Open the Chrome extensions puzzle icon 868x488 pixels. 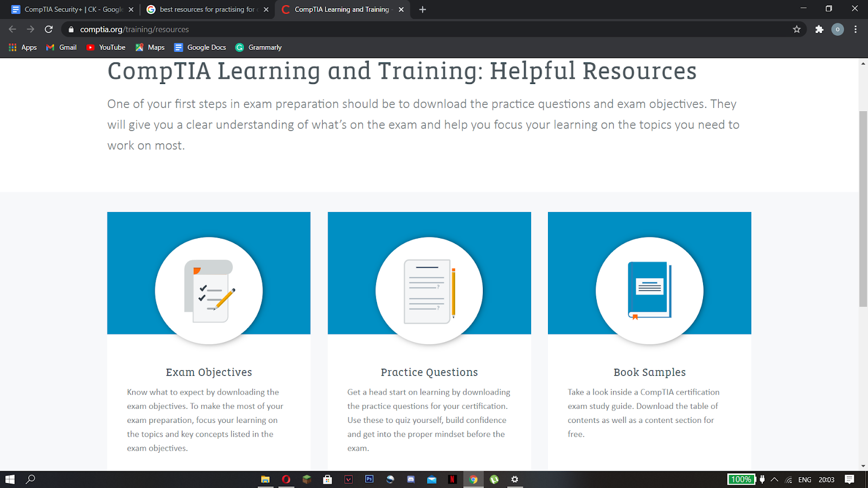click(819, 29)
